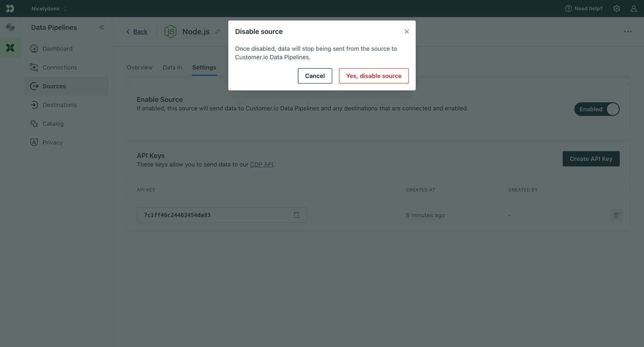Screen dimensions: 644x347
Task: Go to Connections in the sidebar
Action: tap(66, 67)
